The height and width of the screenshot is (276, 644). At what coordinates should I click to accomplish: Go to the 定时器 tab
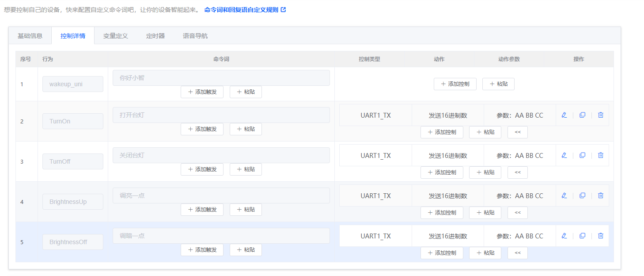(x=155, y=36)
